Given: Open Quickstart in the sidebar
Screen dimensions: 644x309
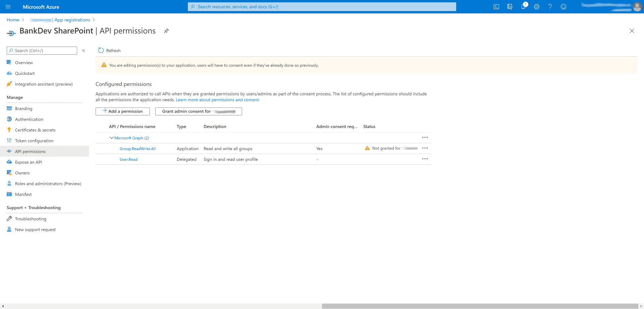Looking at the screenshot, I should [x=25, y=73].
